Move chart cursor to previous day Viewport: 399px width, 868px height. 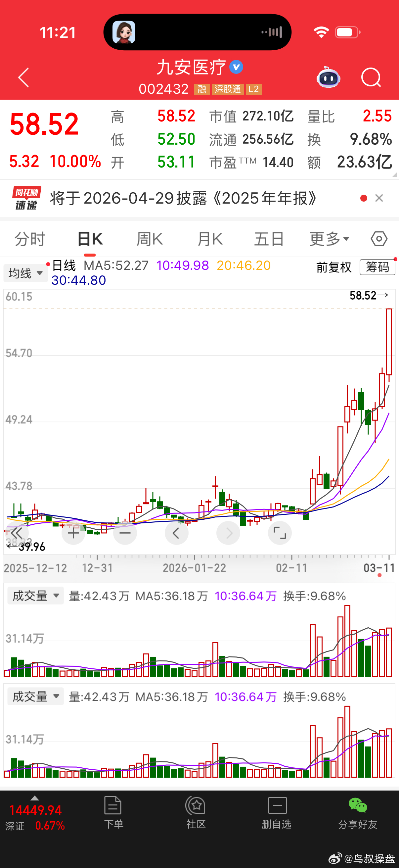[x=176, y=533]
